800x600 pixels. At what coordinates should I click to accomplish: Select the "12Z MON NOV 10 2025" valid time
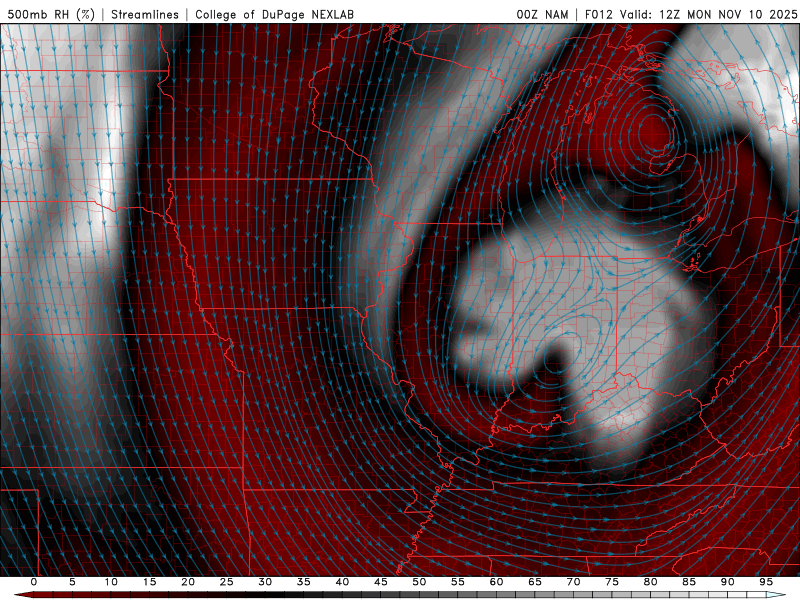[728, 14]
